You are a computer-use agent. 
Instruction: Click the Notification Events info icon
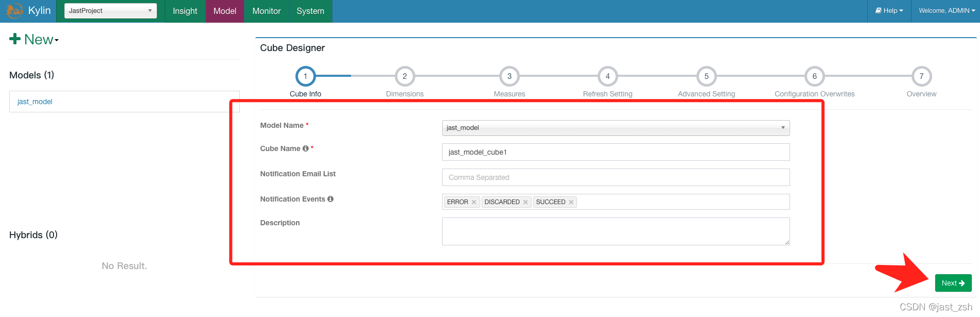[x=330, y=199]
